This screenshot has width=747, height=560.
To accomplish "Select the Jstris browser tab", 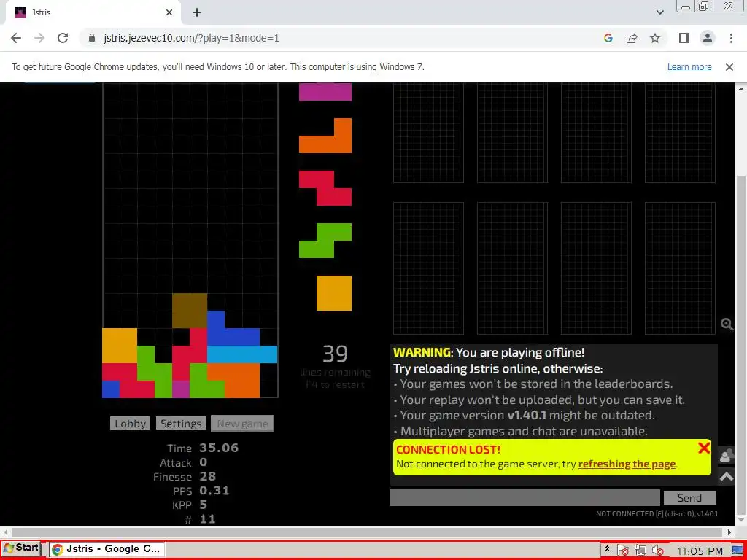I will (x=93, y=13).
